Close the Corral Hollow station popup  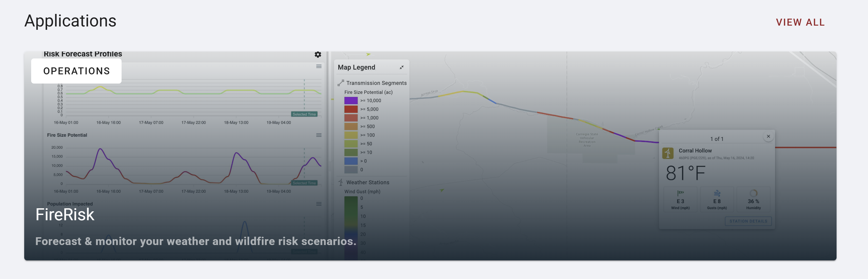768,137
